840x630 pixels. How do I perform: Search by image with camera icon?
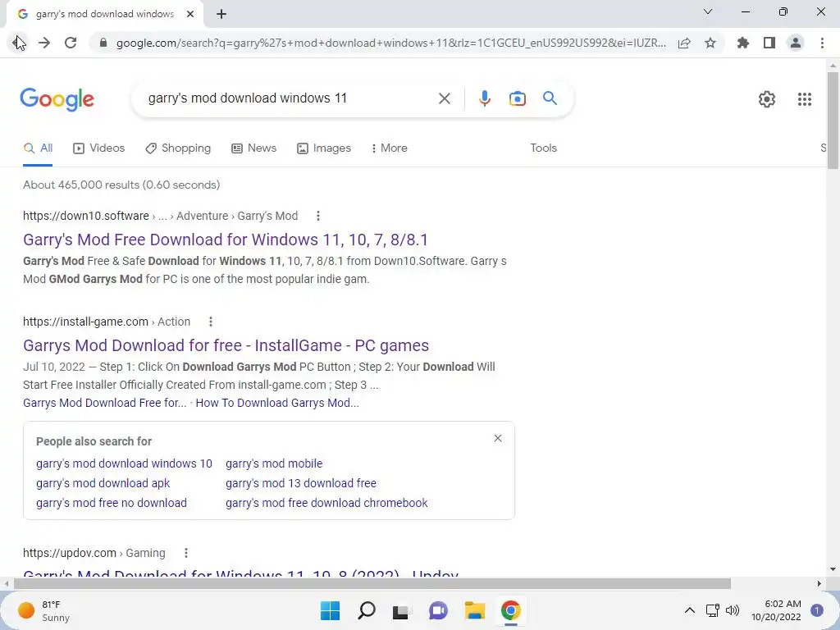pos(517,98)
